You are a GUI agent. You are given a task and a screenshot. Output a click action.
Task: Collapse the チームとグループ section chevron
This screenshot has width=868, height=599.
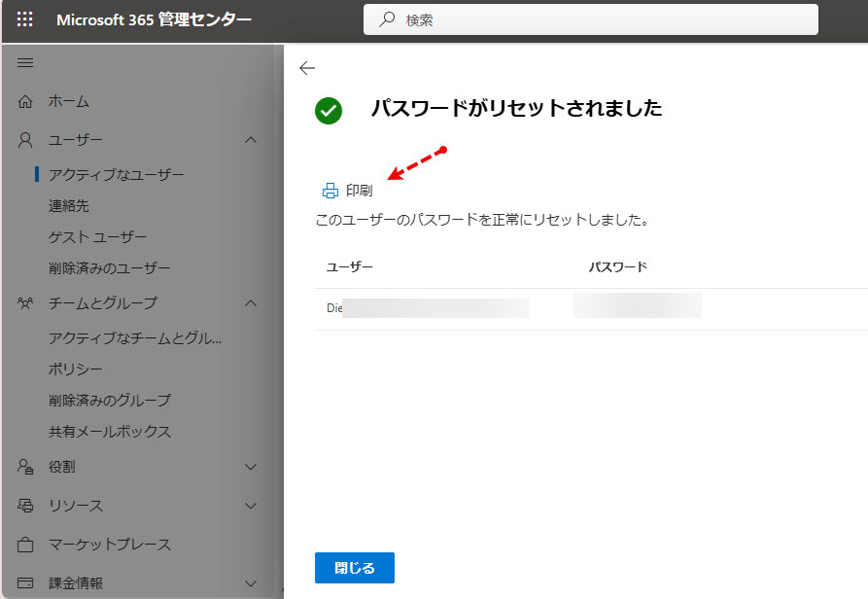(x=250, y=302)
